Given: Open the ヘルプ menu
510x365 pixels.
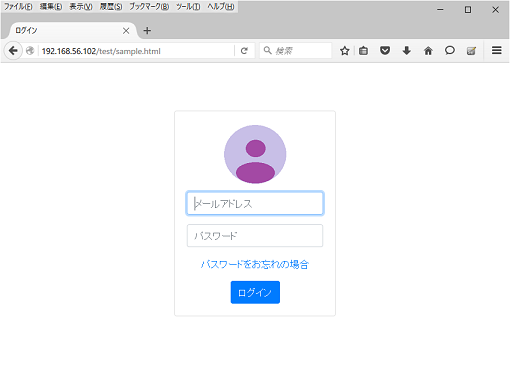Looking at the screenshot, I should (x=221, y=6).
